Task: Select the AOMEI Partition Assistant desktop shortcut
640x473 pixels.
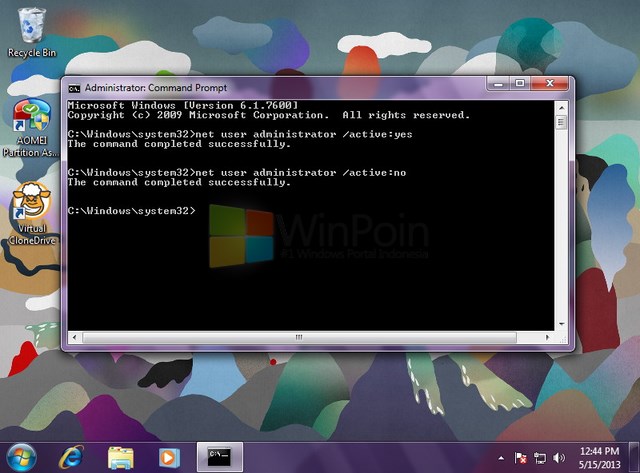Action: (x=31, y=128)
